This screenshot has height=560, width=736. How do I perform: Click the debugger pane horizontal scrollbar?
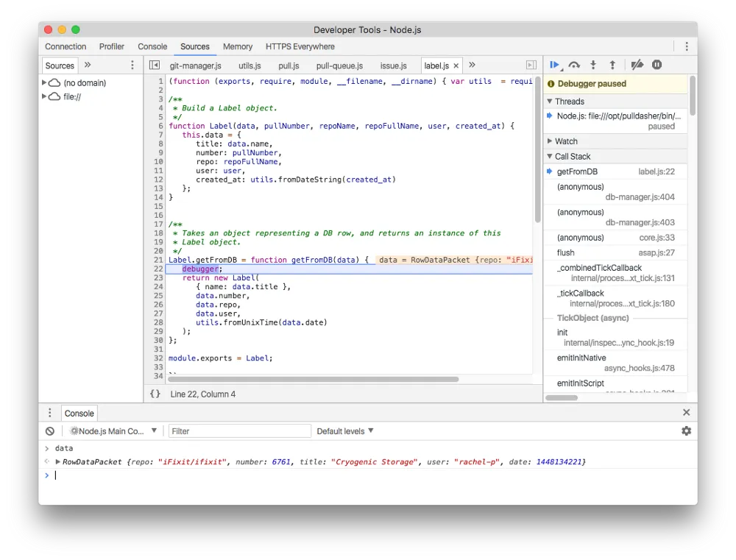tap(562, 397)
